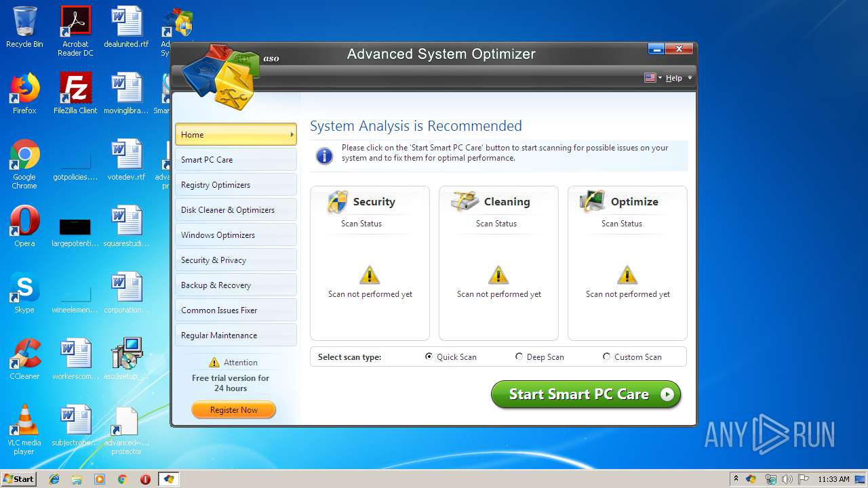The image size is (868, 488).
Task: Click the network icon in the system tray
Action: pos(770,479)
